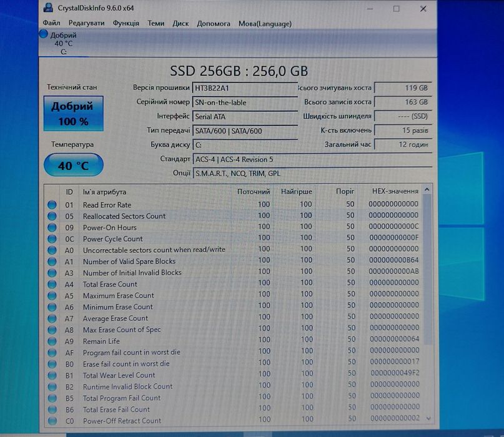Click the status circle for Read Error Rate

pos(52,205)
